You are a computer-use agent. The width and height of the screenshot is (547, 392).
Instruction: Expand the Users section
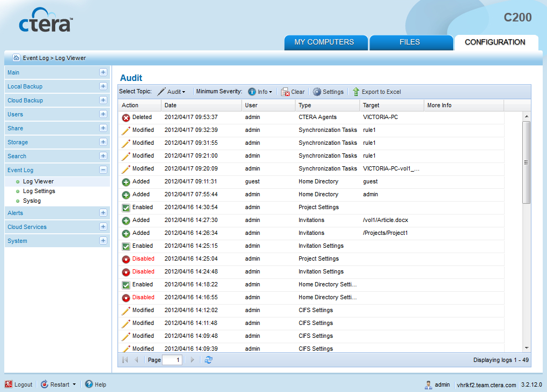pyautogui.click(x=103, y=114)
